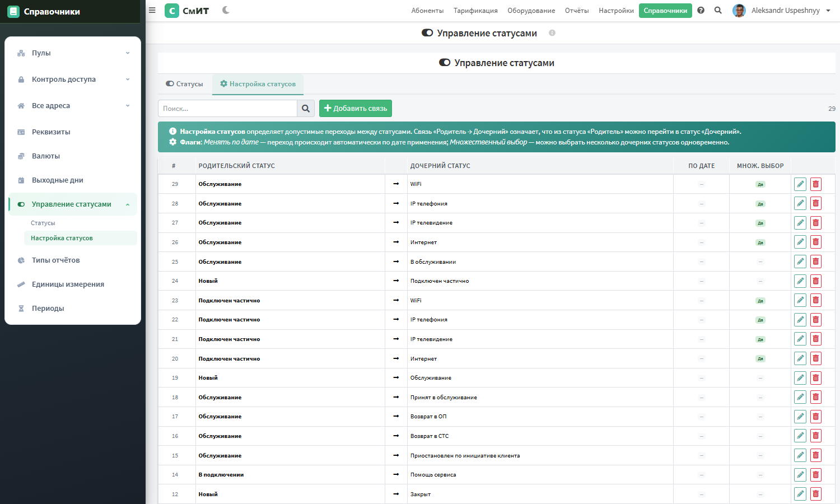Click the Да badge in row 29
This screenshot has width=840, height=504.
pyautogui.click(x=760, y=184)
